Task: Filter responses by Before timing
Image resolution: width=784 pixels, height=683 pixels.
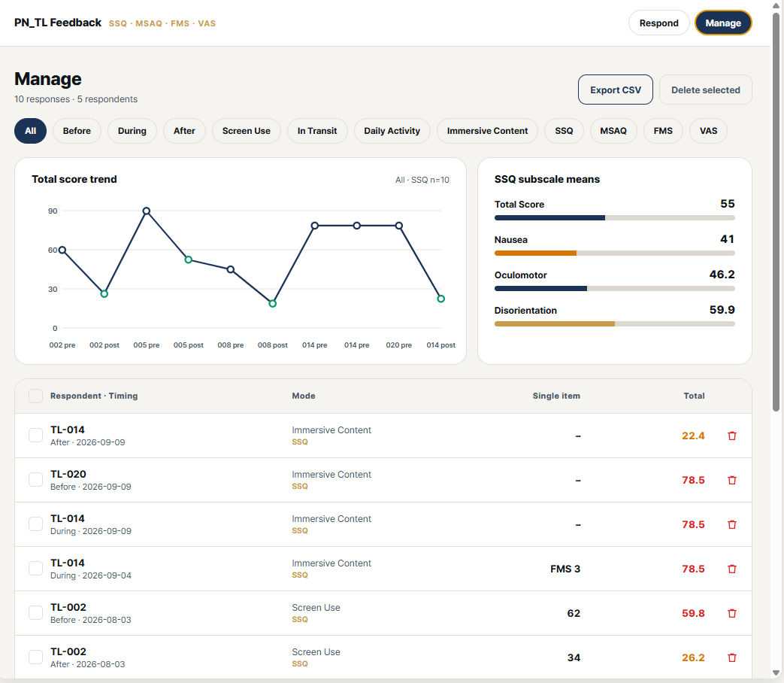Action: point(77,131)
